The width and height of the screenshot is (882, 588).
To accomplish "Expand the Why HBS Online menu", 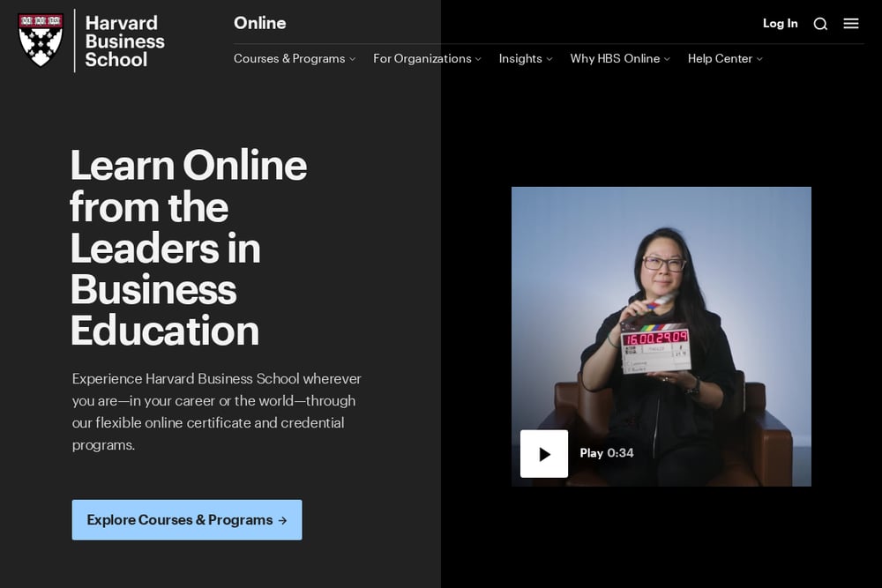I will [620, 58].
